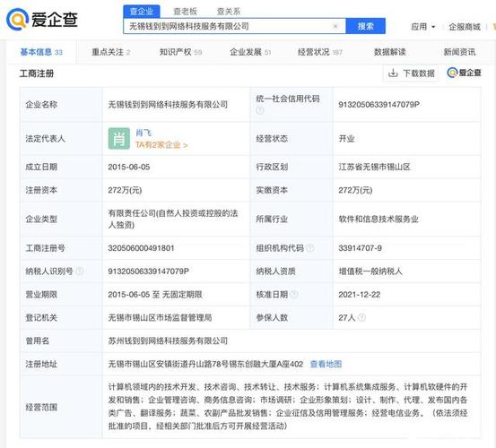The image size is (496, 448).
Task: Click the download icon next to 下载数据
Action: 393,73
